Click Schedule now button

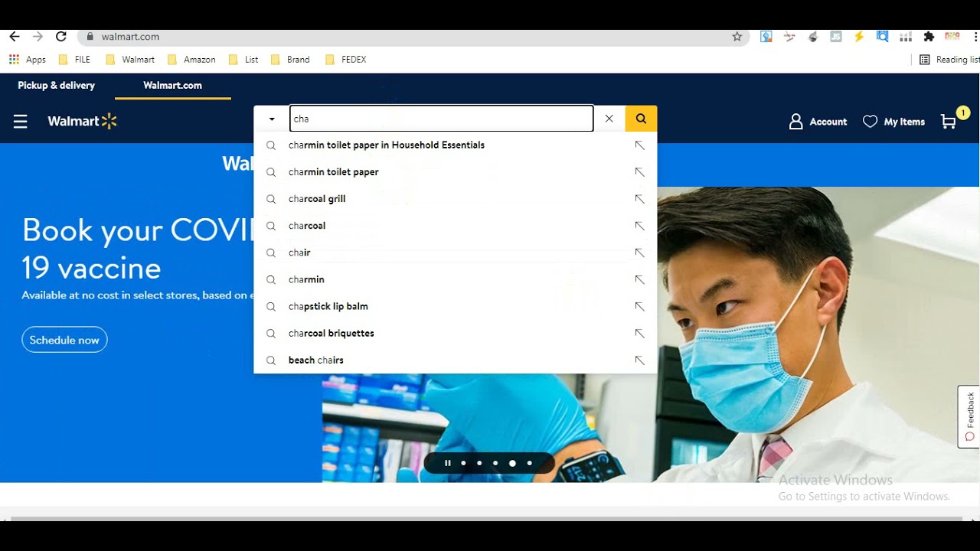pyautogui.click(x=64, y=340)
